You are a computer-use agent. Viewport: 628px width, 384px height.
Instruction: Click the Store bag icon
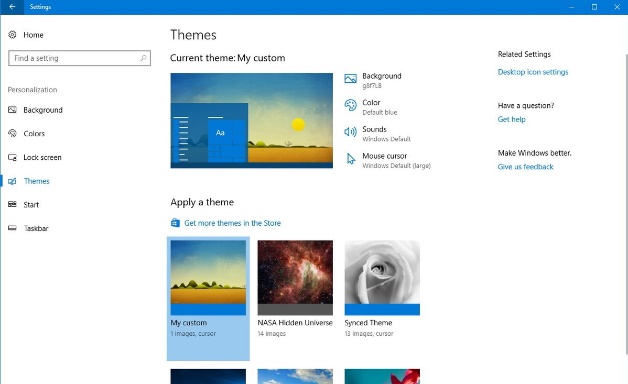click(x=175, y=223)
